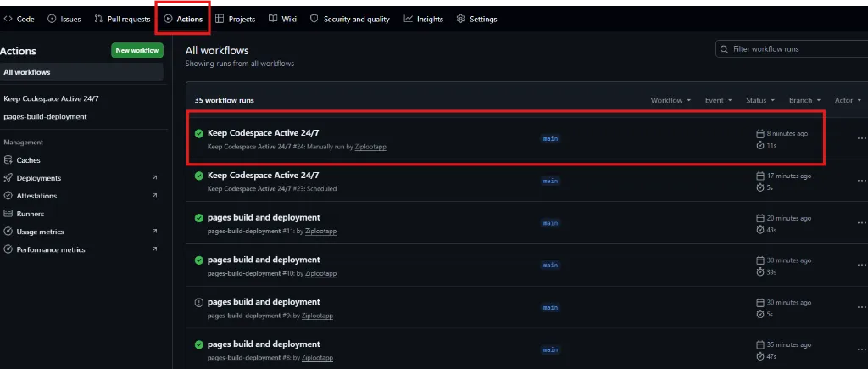Open repository Settings tab
Viewport: 868px width, 369px height.
[x=476, y=19]
